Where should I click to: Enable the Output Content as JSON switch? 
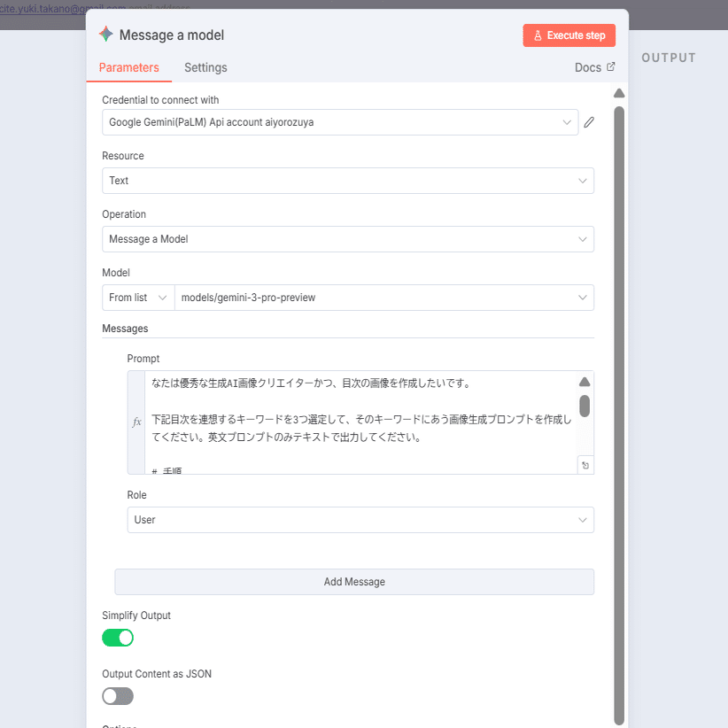click(118, 696)
